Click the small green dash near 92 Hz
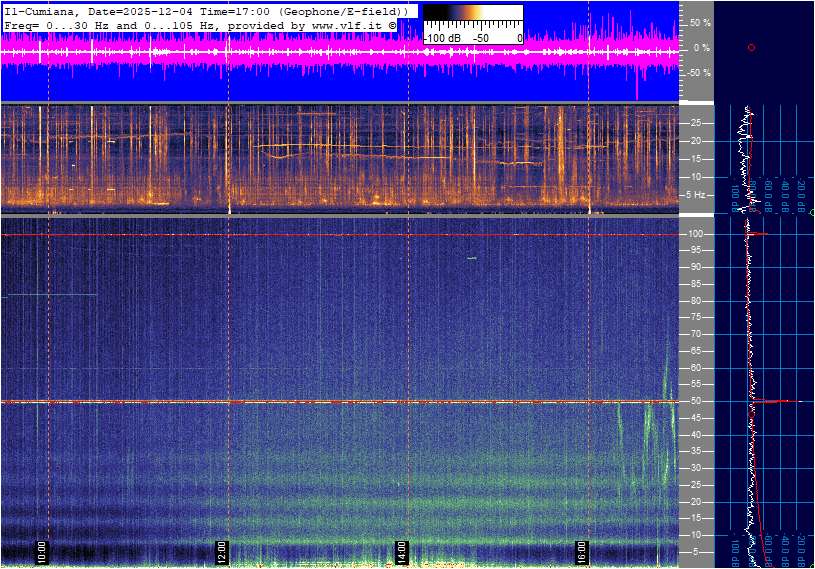 coord(471,258)
